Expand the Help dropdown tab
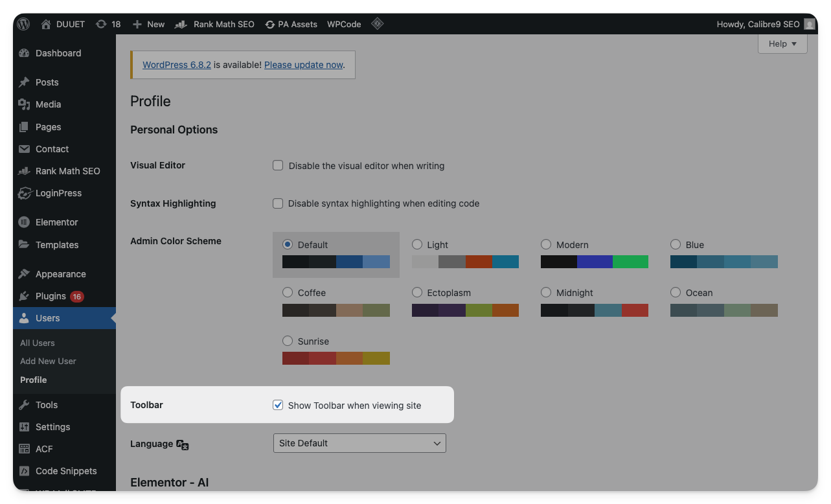 click(x=782, y=44)
